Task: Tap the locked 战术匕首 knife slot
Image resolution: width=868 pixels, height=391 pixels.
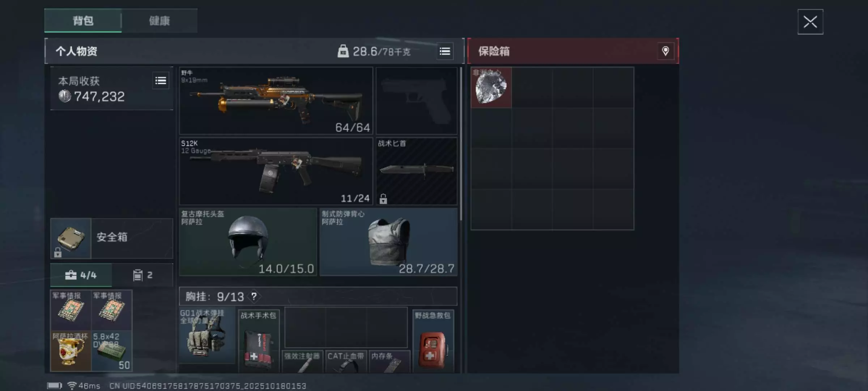Action: pos(416,171)
